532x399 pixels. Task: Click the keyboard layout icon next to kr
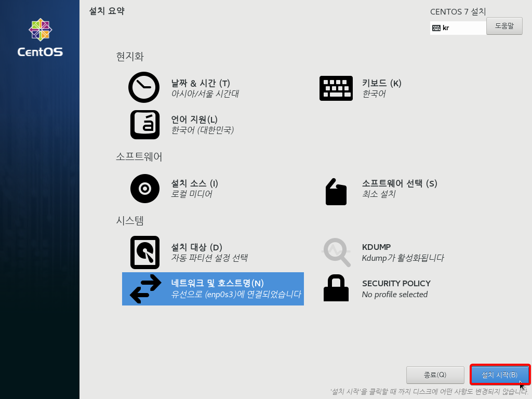pos(436,28)
